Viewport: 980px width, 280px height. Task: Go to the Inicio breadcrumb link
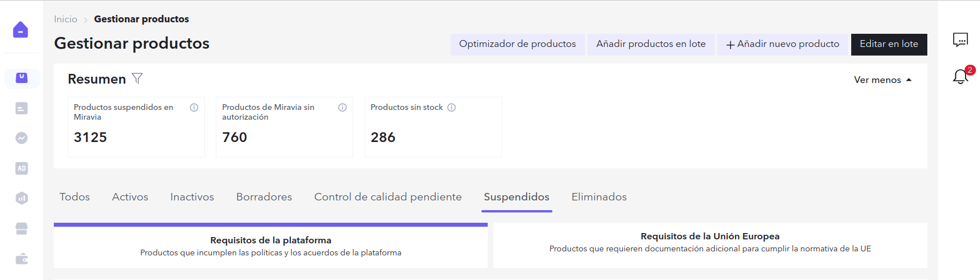point(65,19)
